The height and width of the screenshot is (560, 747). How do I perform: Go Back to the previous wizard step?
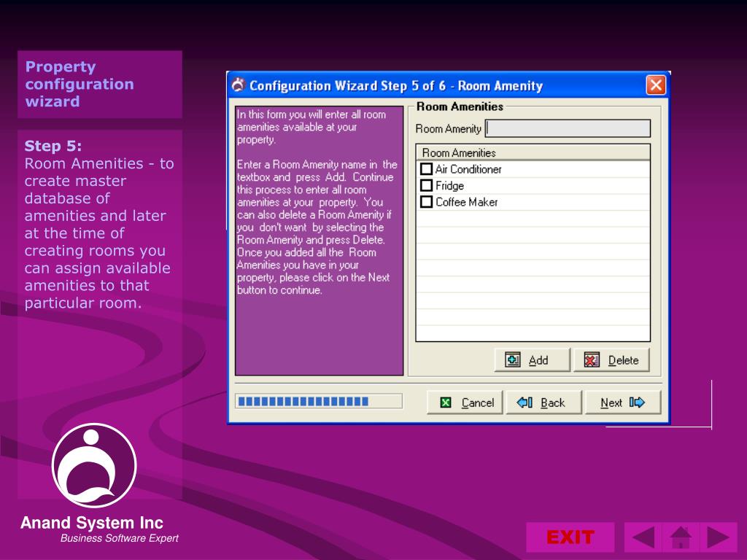tap(543, 402)
